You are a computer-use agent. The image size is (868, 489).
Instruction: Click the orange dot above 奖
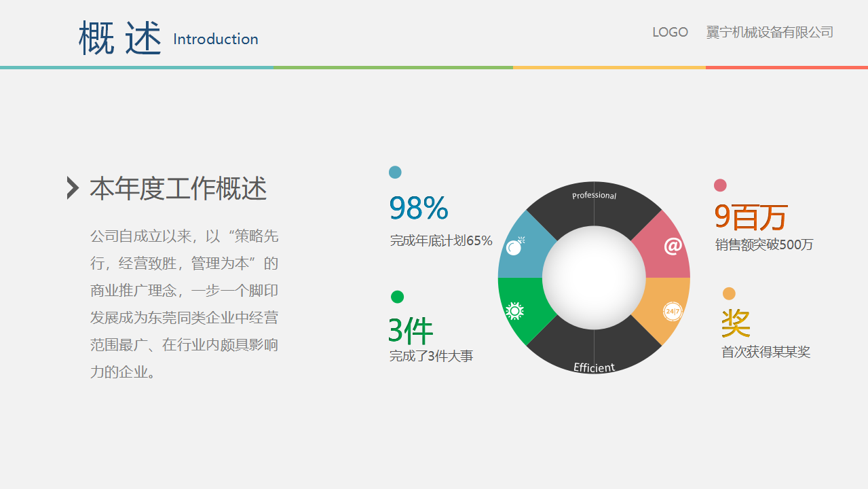point(729,293)
